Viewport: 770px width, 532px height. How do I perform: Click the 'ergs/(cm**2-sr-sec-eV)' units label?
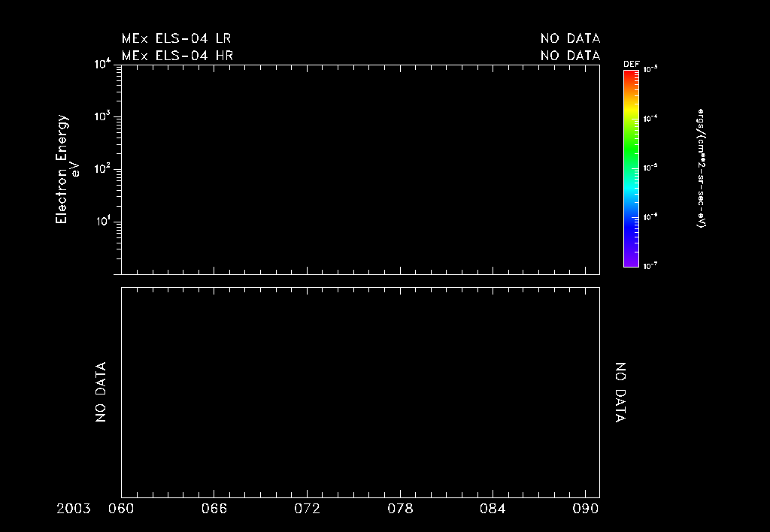pos(702,168)
